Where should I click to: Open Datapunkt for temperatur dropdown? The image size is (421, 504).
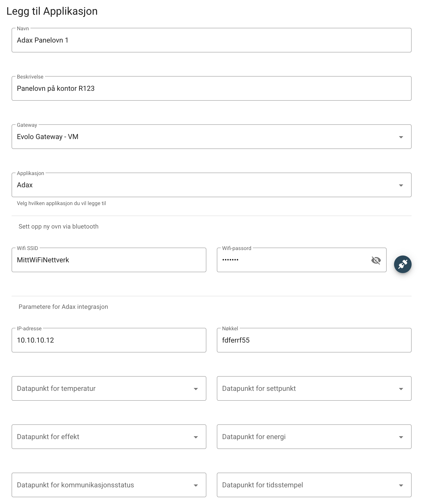pyautogui.click(x=109, y=388)
